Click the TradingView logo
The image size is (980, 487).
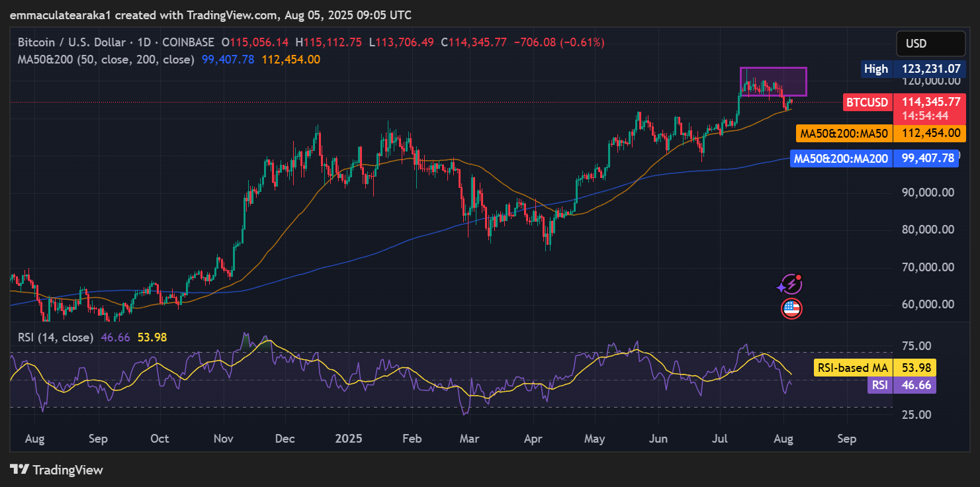coord(57,470)
